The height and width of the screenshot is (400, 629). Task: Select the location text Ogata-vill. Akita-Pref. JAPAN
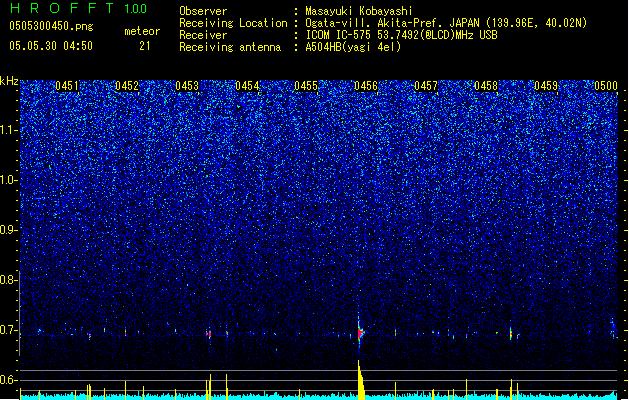point(392,23)
